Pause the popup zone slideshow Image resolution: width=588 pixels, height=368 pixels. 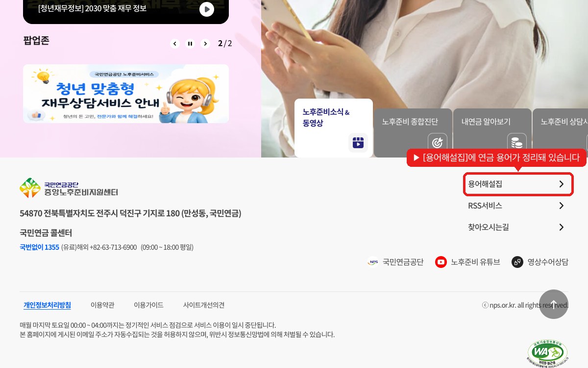tap(190, 44)
